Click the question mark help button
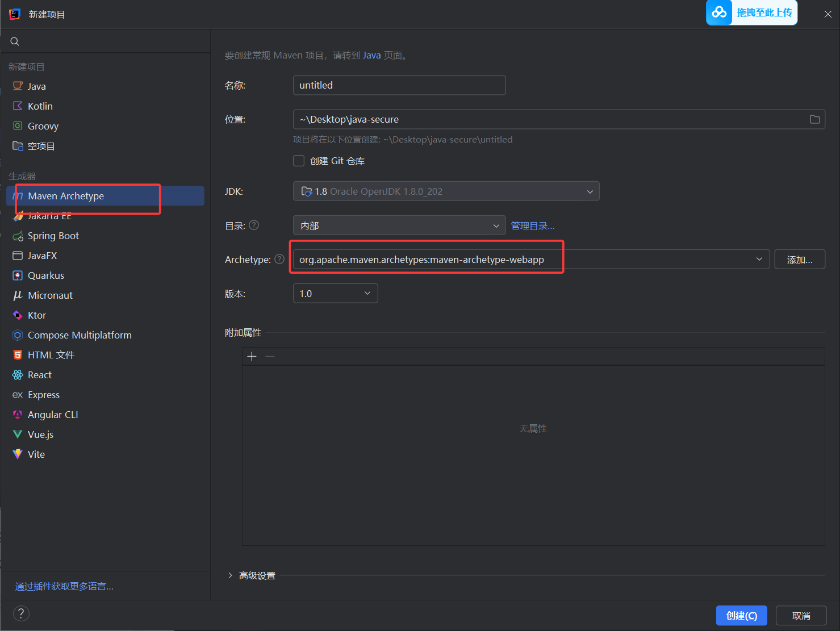Screen dimensions: 840x631 [21, 613]
